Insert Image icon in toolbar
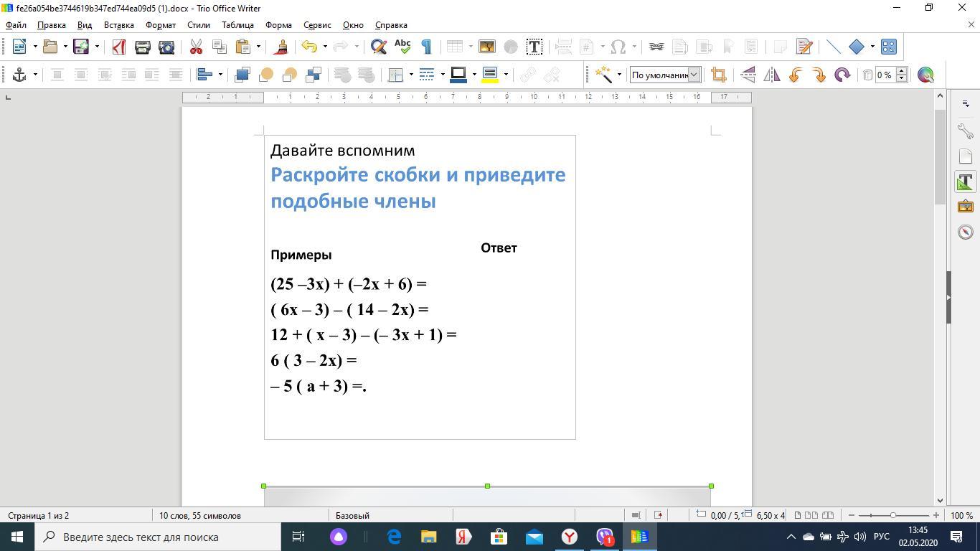The height and width of the screenshot is (551, 980). 487,47
